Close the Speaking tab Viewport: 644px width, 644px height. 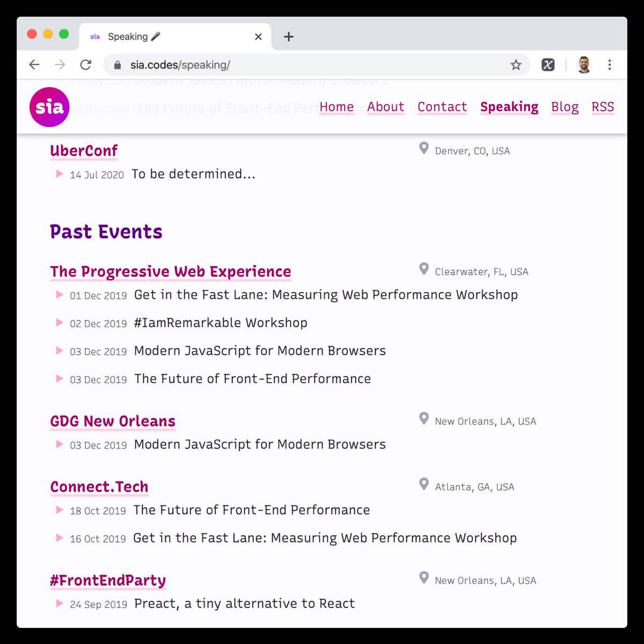click(x=258, y=36)
